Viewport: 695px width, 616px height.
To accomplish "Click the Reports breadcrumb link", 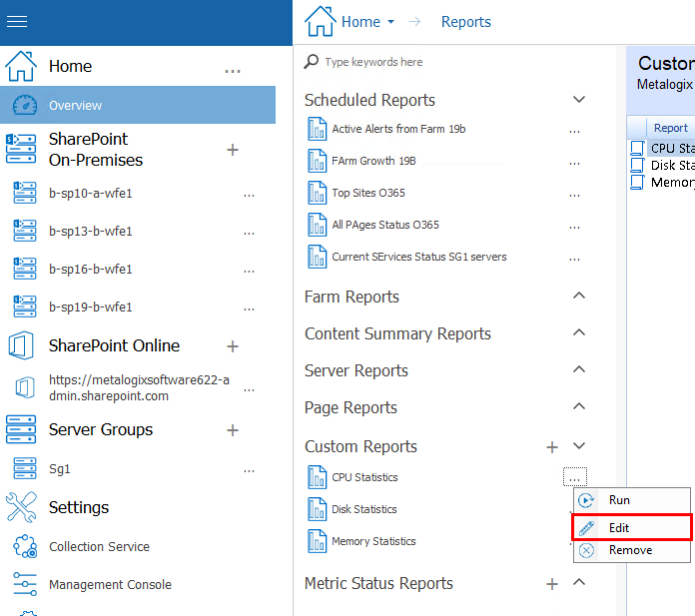I will point(466,22).
